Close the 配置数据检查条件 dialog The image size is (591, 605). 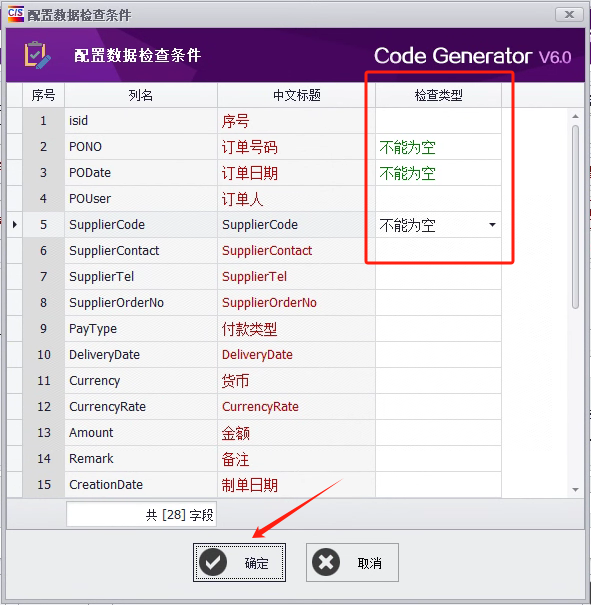(x=569, y=15)
